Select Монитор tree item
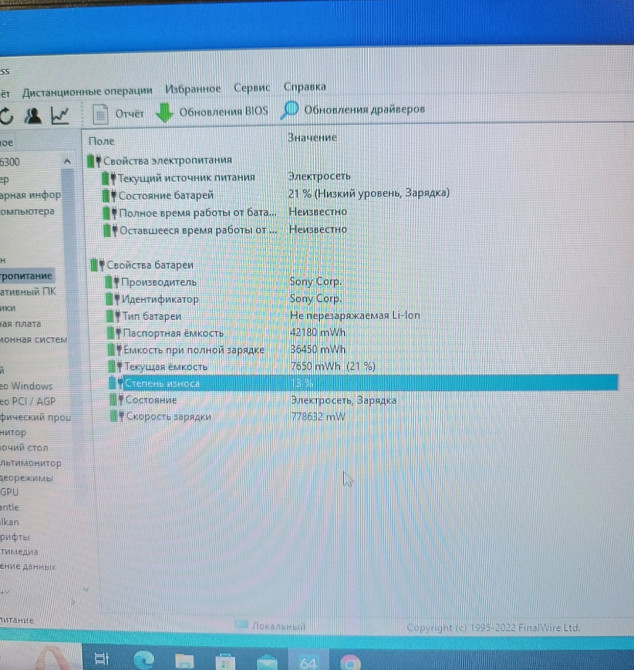 tap(13, 432)
